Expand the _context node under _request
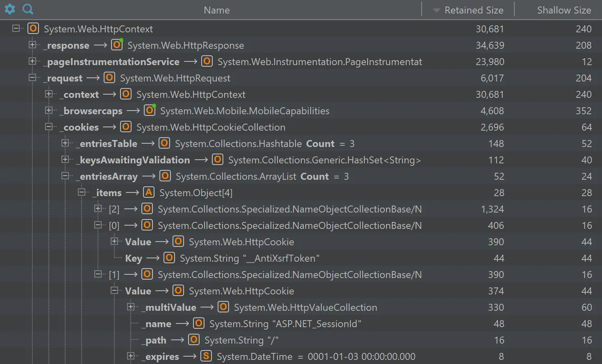The image size is (602, 364). click(x=49, y=94)
